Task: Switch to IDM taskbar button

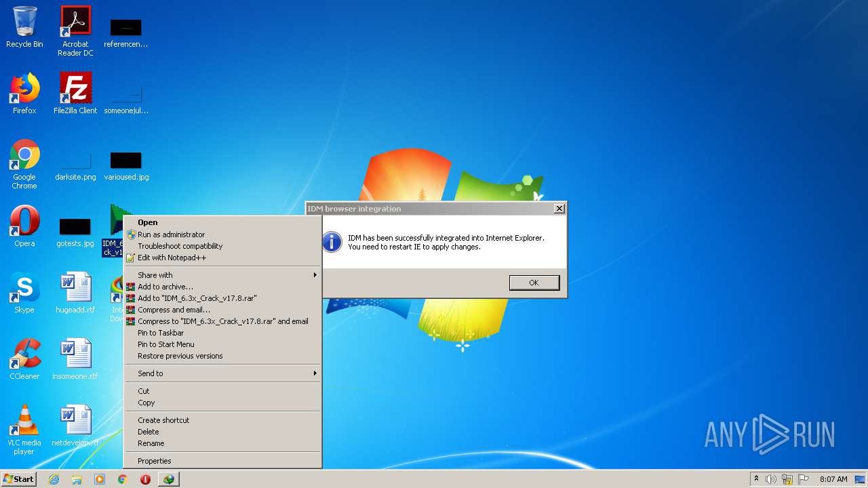Action: coord(168,479)
